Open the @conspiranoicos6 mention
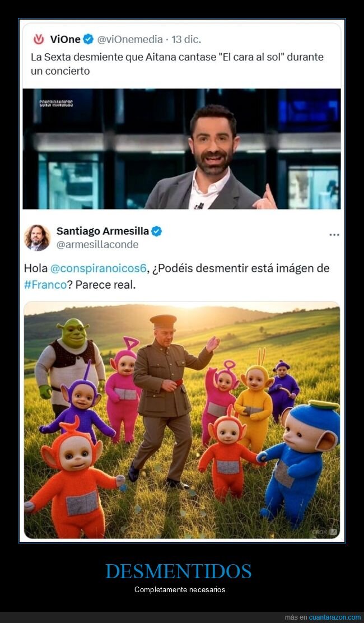364x623 pixels. coord(99,268)
